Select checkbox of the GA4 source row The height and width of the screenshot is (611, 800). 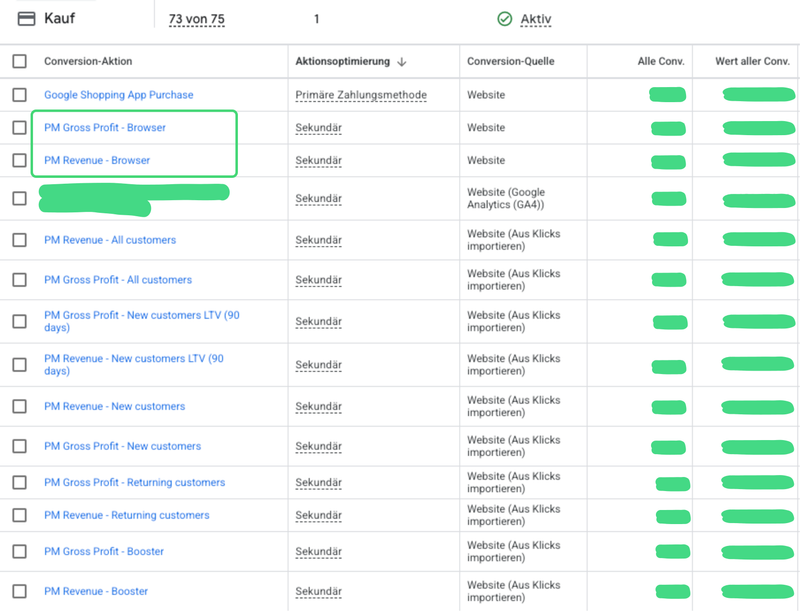tap(19, 198)
